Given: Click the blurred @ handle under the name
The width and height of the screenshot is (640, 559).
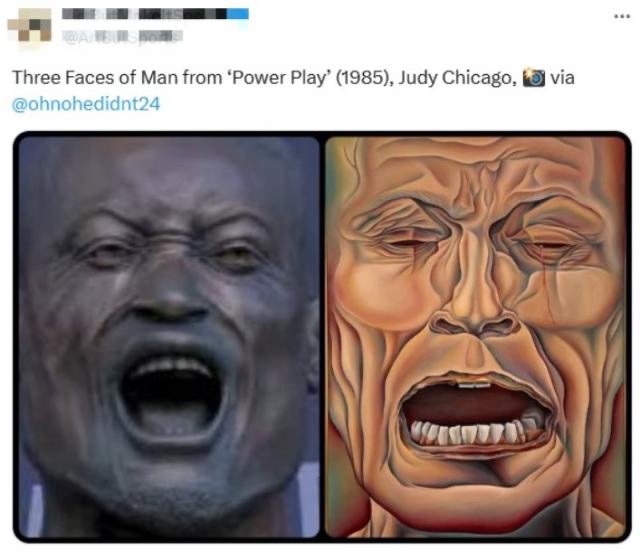Looking at the screenshot, I should point(122,36).
